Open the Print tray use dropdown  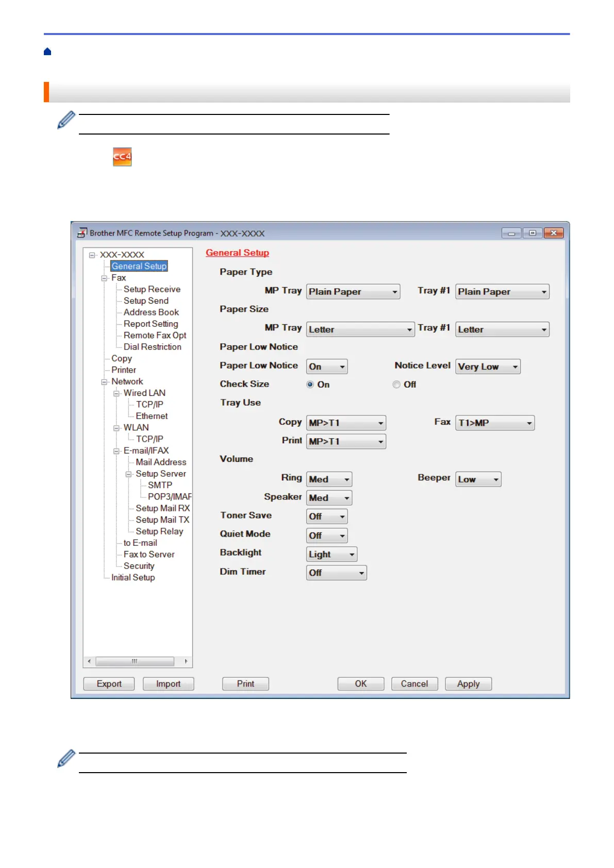tap(346, 442)
